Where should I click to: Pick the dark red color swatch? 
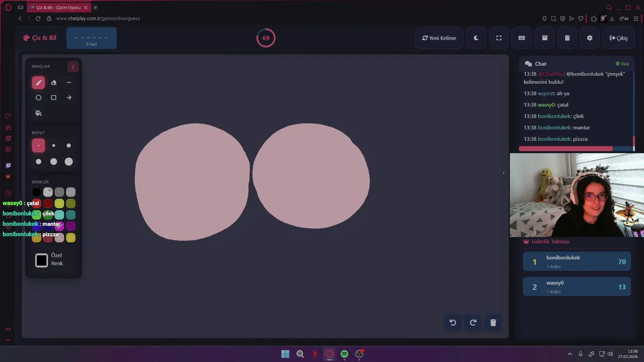pos(48,203)
